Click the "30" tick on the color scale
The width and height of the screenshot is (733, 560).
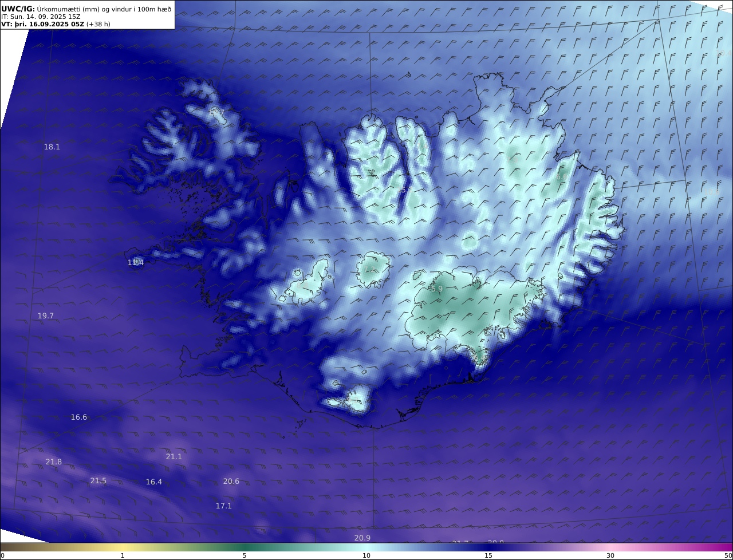coord(610,555)
